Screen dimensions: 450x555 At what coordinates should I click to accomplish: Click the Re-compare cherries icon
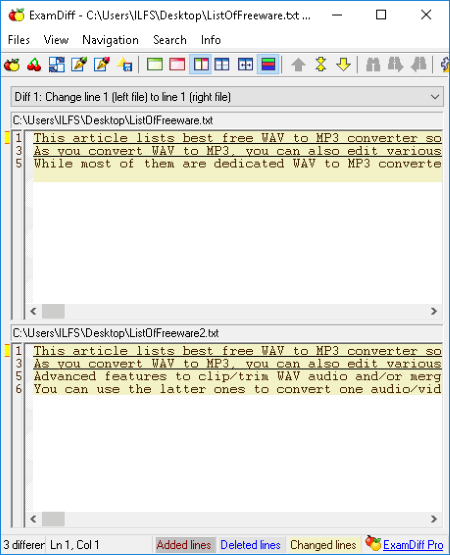point(34,65)
